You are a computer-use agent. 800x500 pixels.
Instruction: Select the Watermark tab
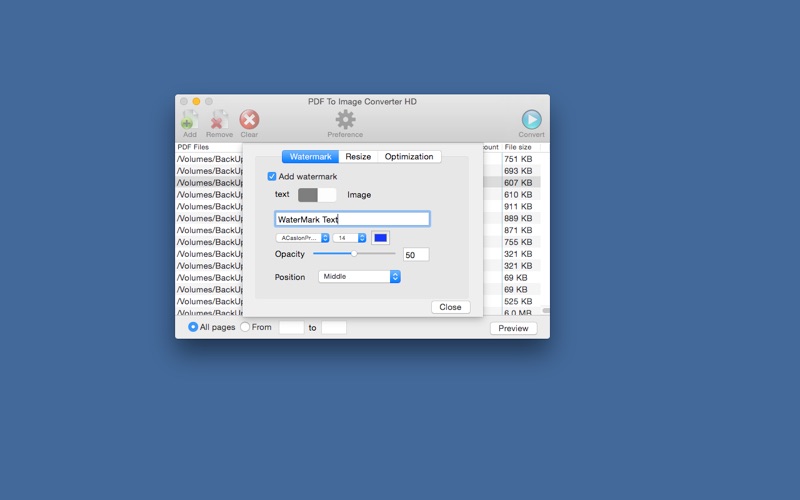310,157
